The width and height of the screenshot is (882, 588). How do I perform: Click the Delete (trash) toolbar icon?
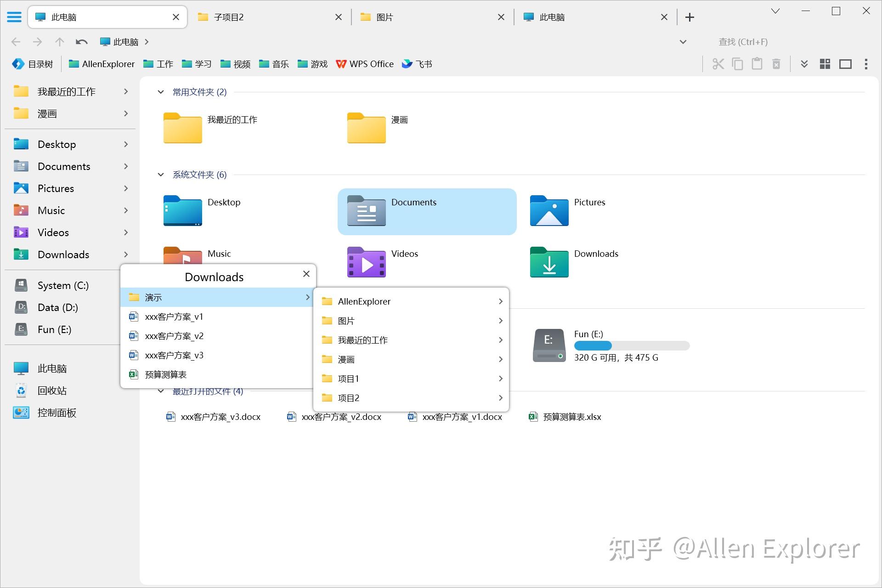pyautogui.click(x=776, y=64)
